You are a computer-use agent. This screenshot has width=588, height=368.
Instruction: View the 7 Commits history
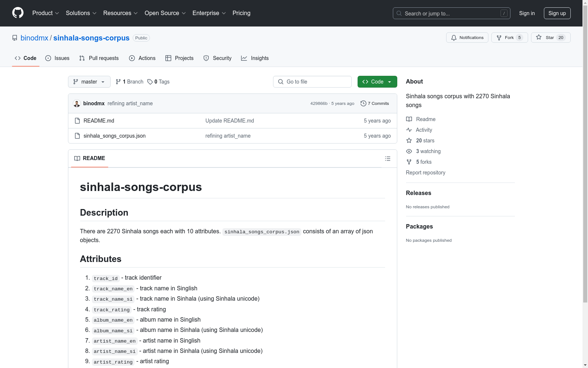[x=375, y=103]
